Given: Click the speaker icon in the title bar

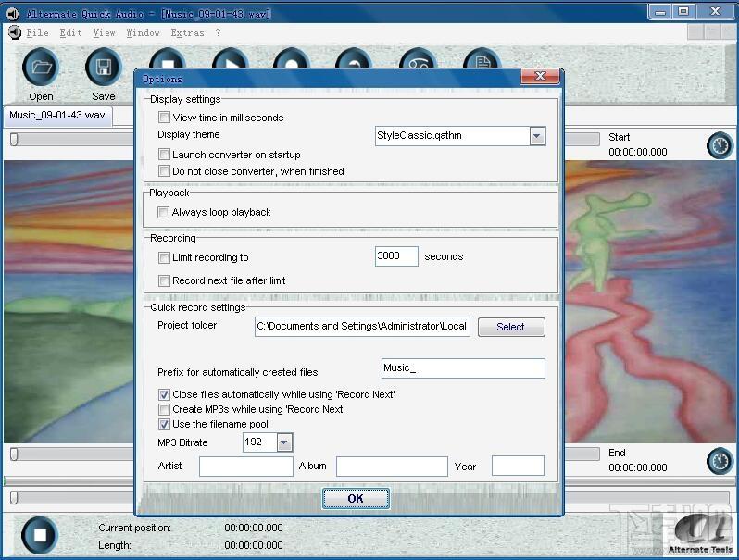Looking at the screenshot, I should click(x=13, y=14).
